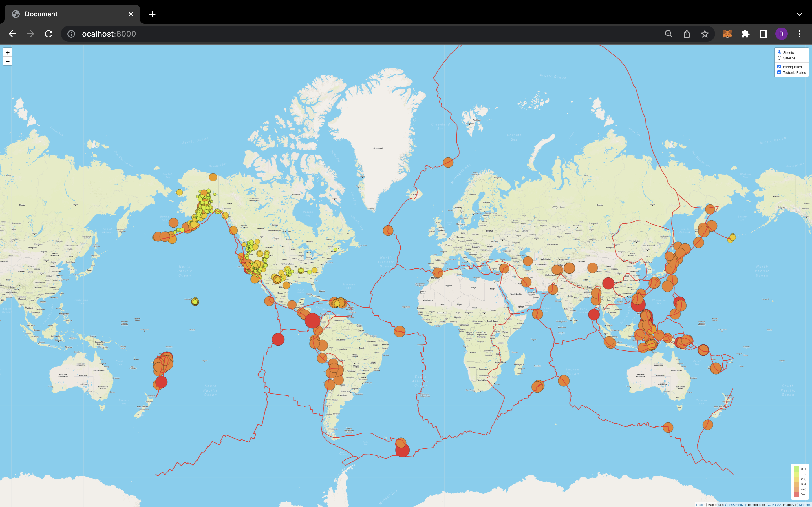
Task: Select the MetaMask fox extension icon
Action: 727,34
